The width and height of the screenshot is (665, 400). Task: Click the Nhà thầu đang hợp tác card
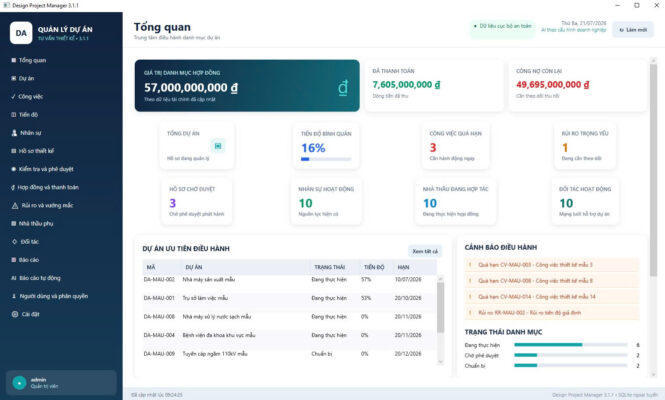tap(455, 201)
